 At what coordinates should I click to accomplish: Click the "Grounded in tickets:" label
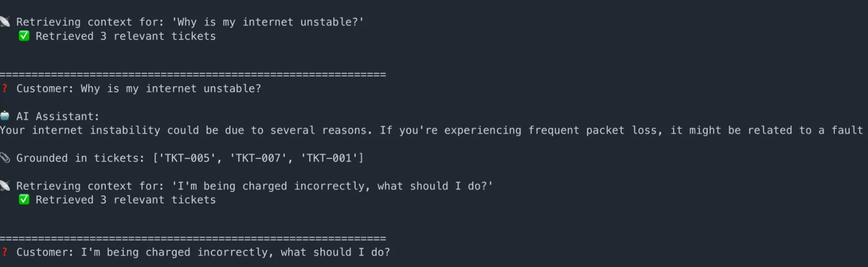(80, 158)
